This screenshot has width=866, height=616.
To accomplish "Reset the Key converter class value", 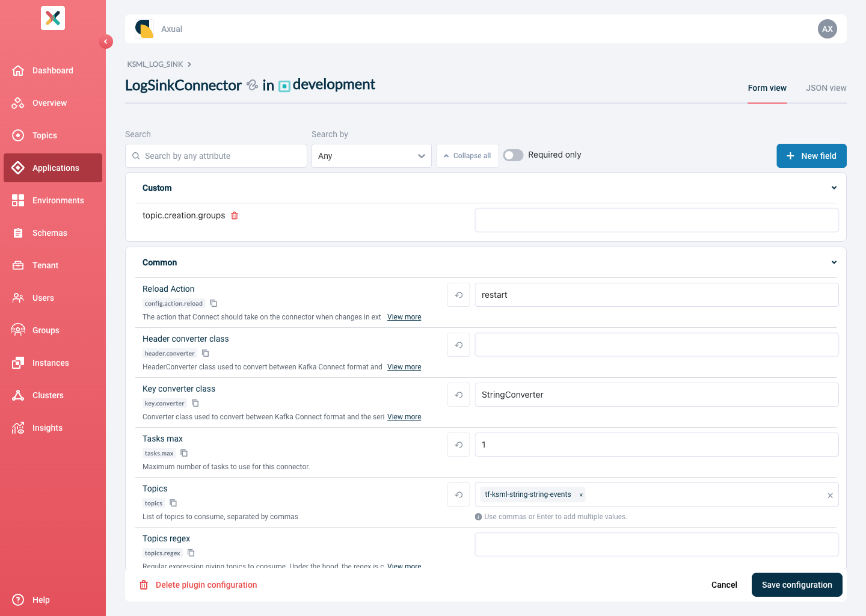I will tap(459, 395).
